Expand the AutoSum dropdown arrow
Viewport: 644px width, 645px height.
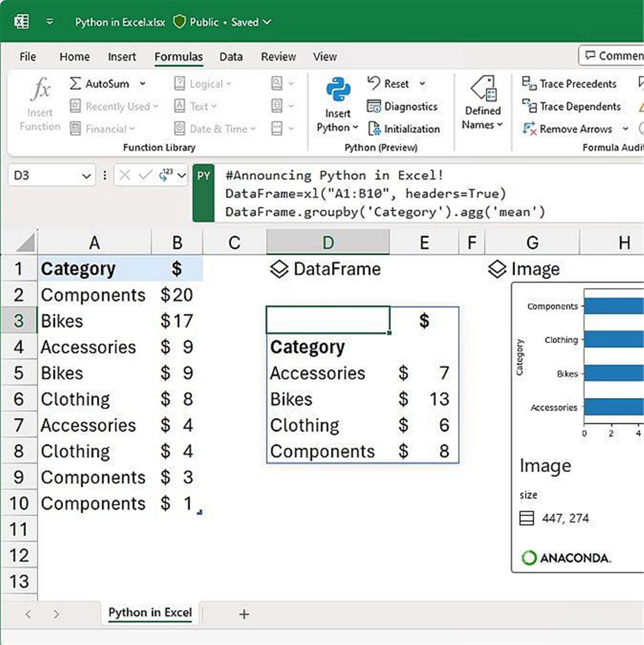(x=142, y=84)
